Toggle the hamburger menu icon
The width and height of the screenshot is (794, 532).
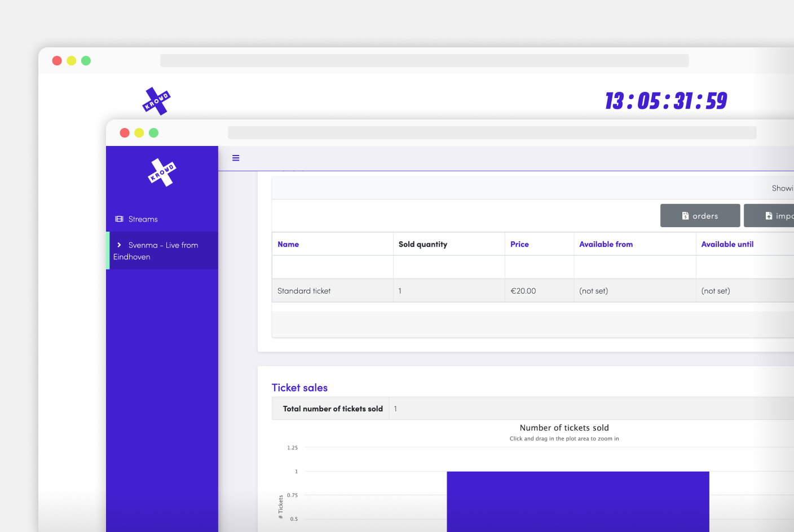tap(236, 158)
